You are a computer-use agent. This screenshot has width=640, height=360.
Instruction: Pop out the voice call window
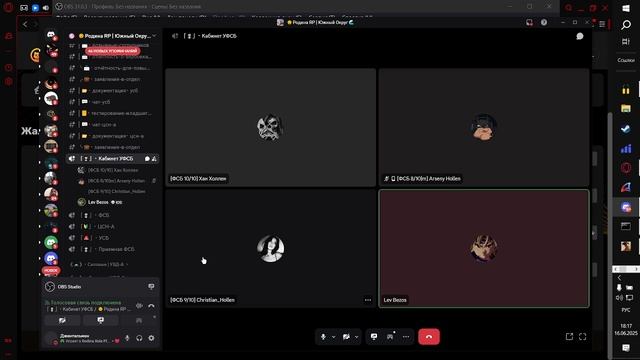(x=569, y=337)
